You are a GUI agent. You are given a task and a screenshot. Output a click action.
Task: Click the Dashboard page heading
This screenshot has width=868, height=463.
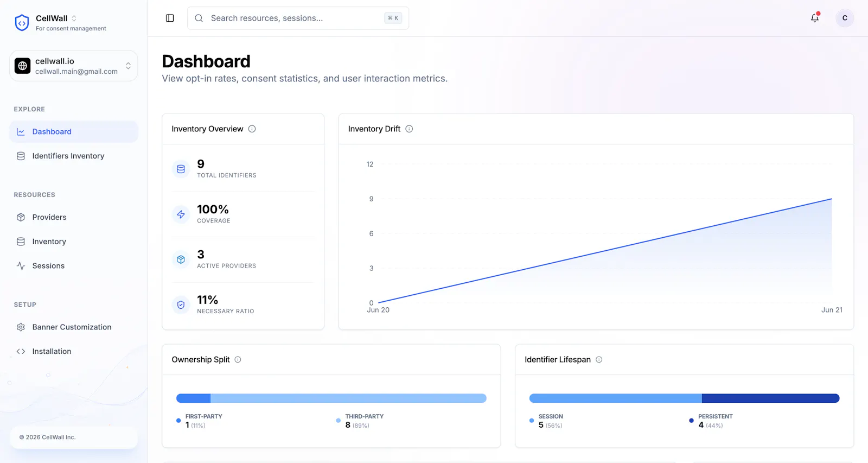pyautogui.click(x=206, y=61)
